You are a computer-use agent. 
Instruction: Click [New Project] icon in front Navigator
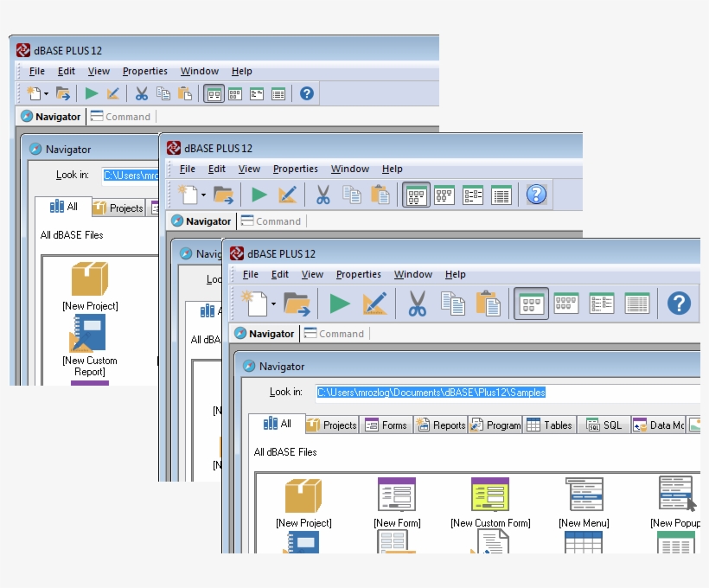pos(303,495)
